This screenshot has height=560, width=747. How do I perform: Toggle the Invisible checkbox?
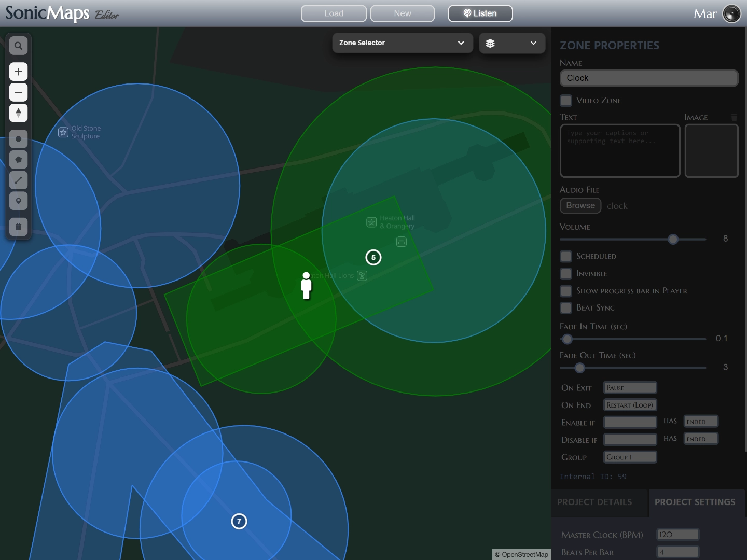tap(566, 273)
